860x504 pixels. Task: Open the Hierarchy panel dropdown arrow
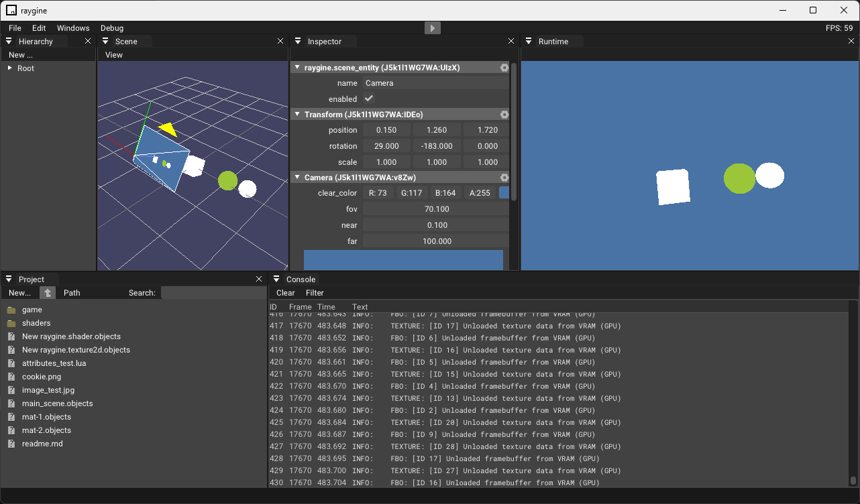pos(9,42)
